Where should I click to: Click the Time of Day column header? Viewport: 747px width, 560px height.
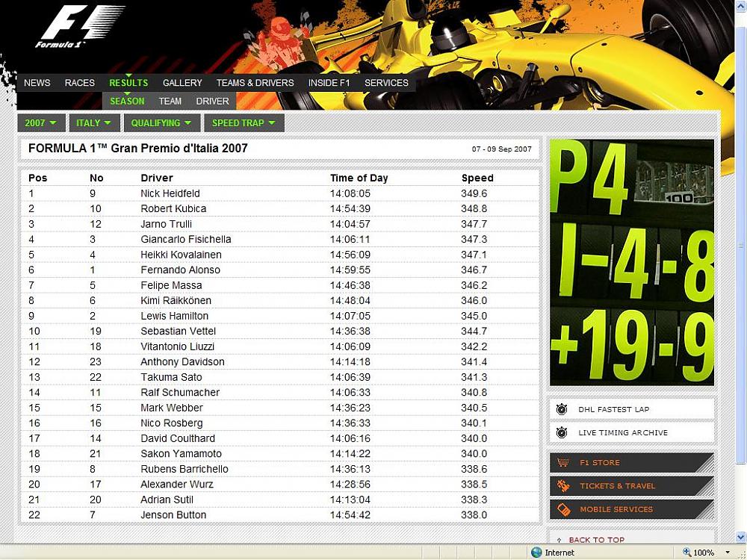(359, 178)
